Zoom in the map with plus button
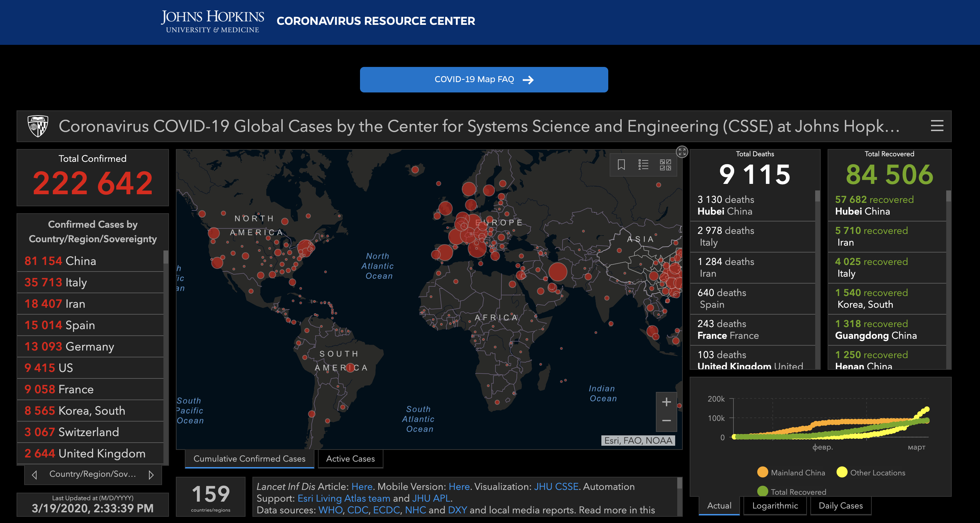980x523 pixels. click(666, 402)
